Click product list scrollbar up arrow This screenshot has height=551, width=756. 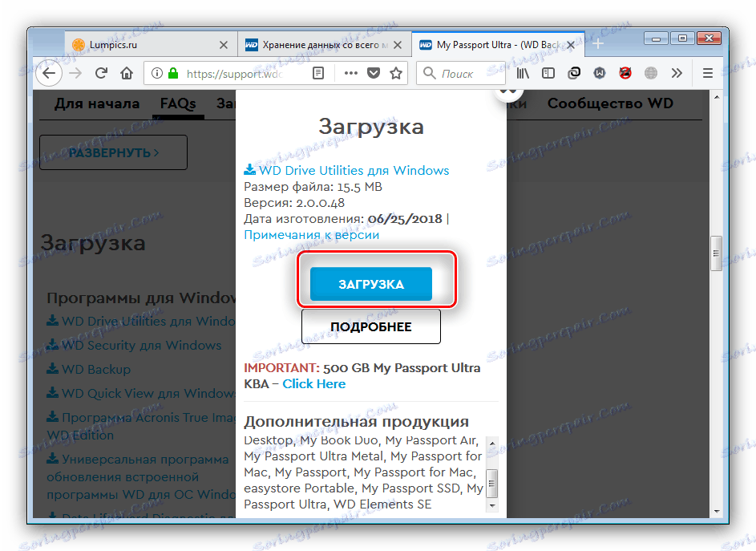pyautogui.click(x=491, y=443)
